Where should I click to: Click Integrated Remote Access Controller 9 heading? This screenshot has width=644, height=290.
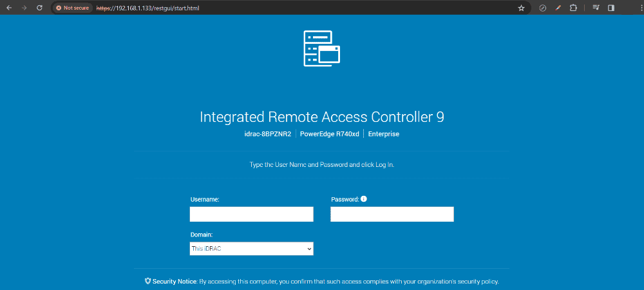tap(321, 117)
